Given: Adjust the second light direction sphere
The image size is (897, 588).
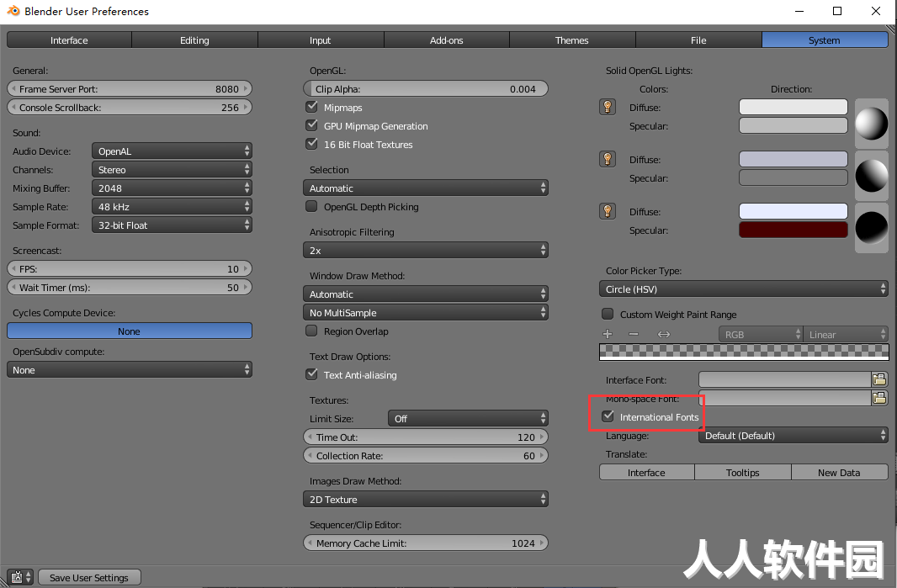Looking at the screenshot, I should click(871, 176).
